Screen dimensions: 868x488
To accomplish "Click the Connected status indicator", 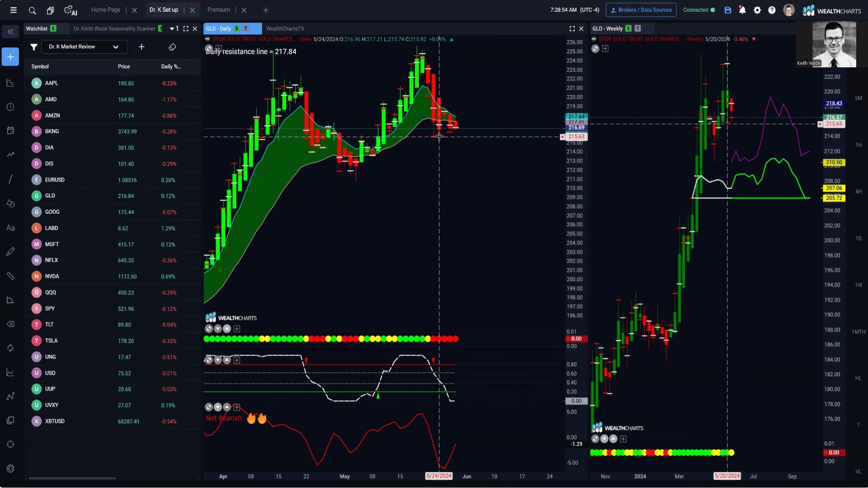I will pyautogui.click(x=699, y=10).
